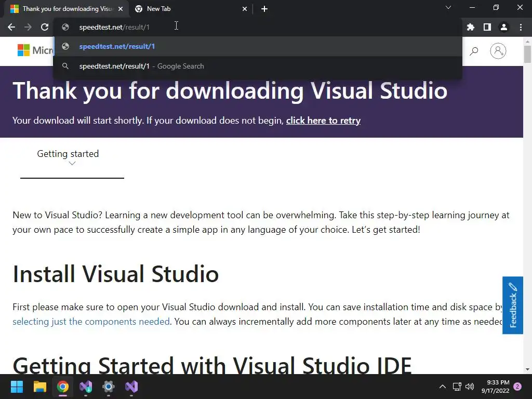Open Visual Studio Installer in taskbar
This screenshot has height=399, width=532.
(86, 387)
